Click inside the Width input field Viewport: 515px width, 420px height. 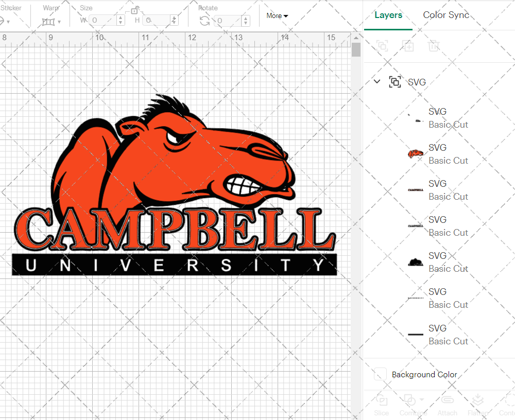pos(103,21)
